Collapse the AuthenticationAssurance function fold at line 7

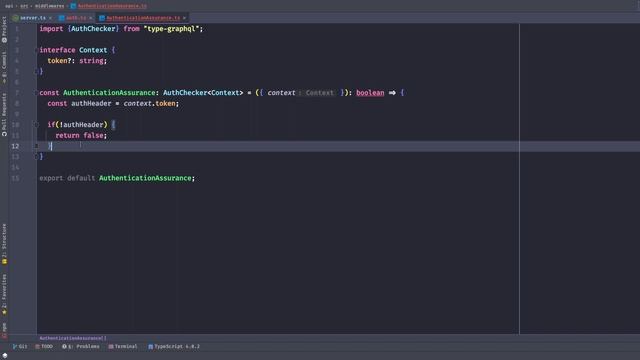[36, 93]
